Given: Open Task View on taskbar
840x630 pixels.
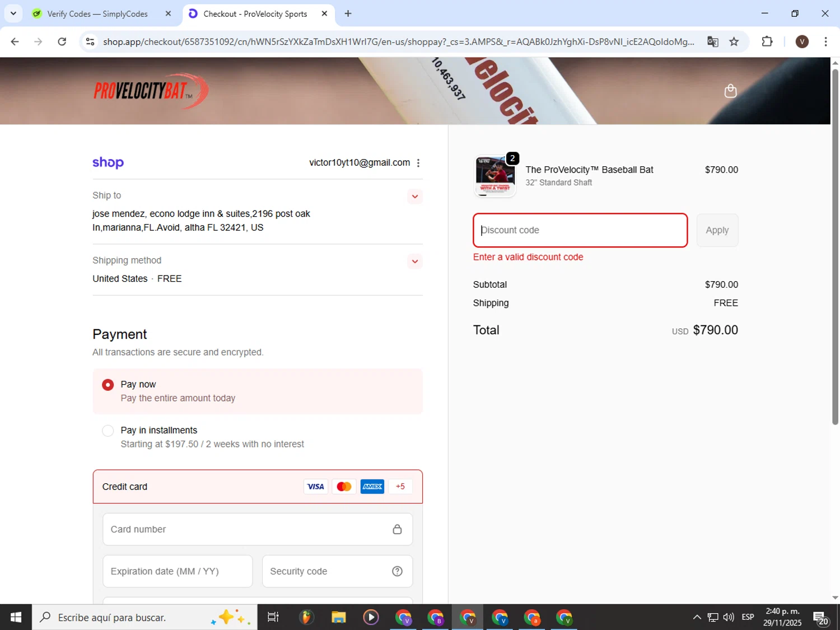Looking at the screenshot, I should (x=273, y=617).
